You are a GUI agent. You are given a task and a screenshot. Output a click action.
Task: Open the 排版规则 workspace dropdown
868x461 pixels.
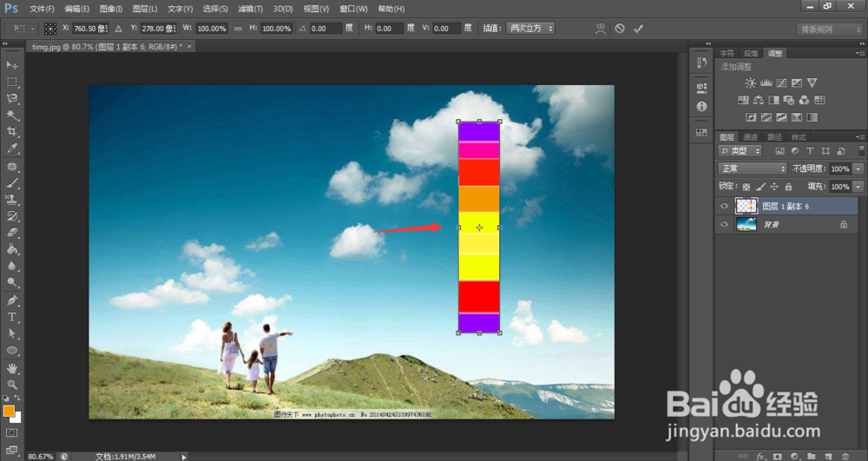pos(829,30)
